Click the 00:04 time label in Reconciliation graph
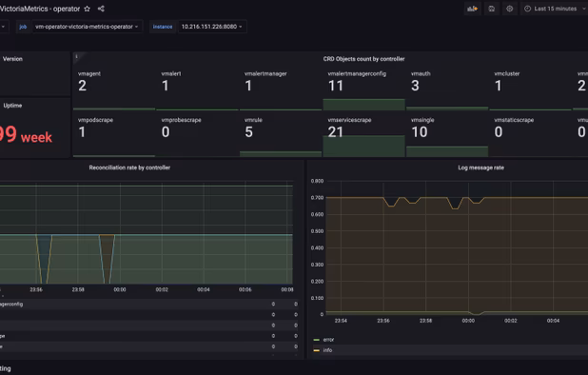This screenshot has height=375, width=588. pyautogui.click(x=204, y=289)
